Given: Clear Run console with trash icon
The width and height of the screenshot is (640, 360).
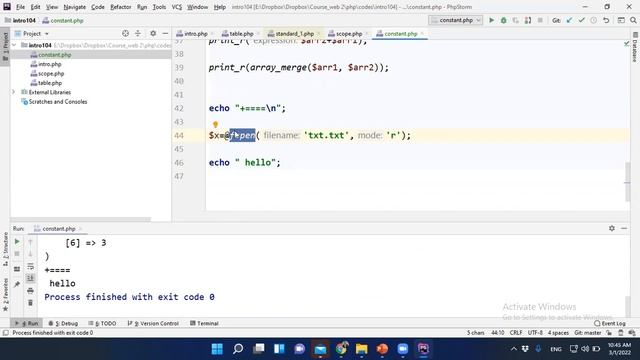Looking at the screenshot, I should (x=31, y=303).
